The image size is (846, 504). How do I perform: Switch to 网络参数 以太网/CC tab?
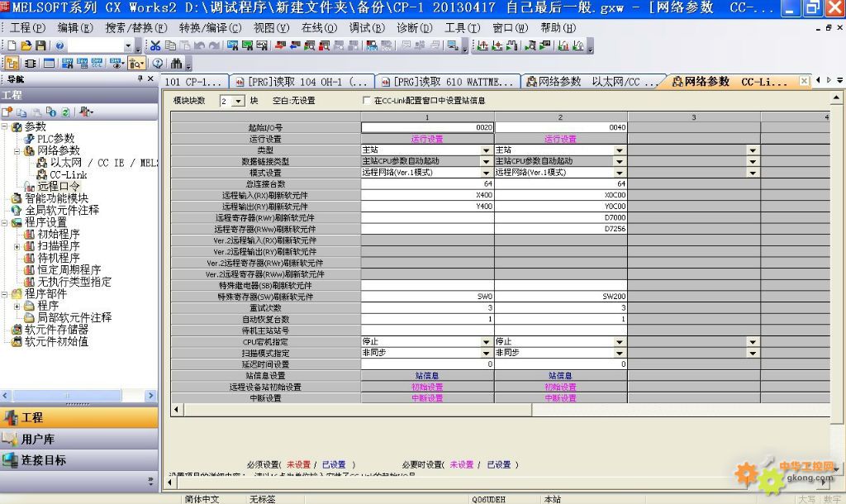(592, 82)
